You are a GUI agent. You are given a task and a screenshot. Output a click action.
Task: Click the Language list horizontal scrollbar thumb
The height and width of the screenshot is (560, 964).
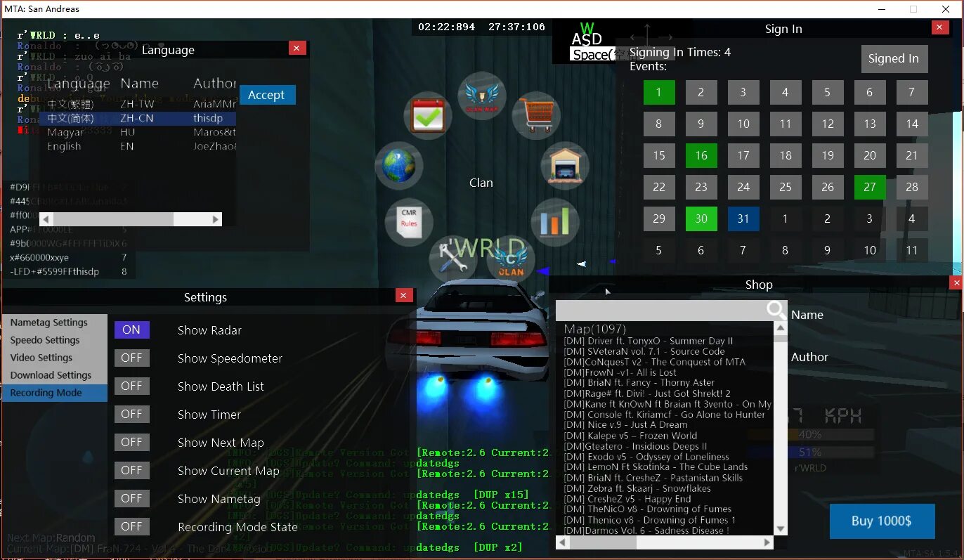[113, 219]
